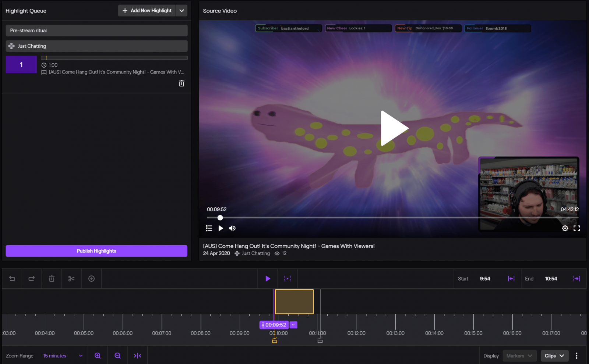Image resolution: width=589 pixels, height=364 pixels.
Task: Click the highlight title '[AUS] Come Hang Out!' in the queue
Action: click(x=116, y=72)
